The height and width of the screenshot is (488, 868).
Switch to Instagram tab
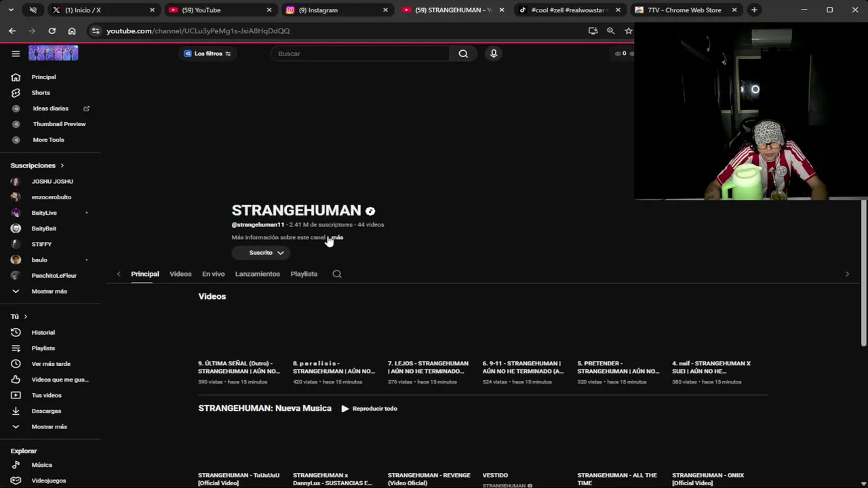click(x=337, y=10)
